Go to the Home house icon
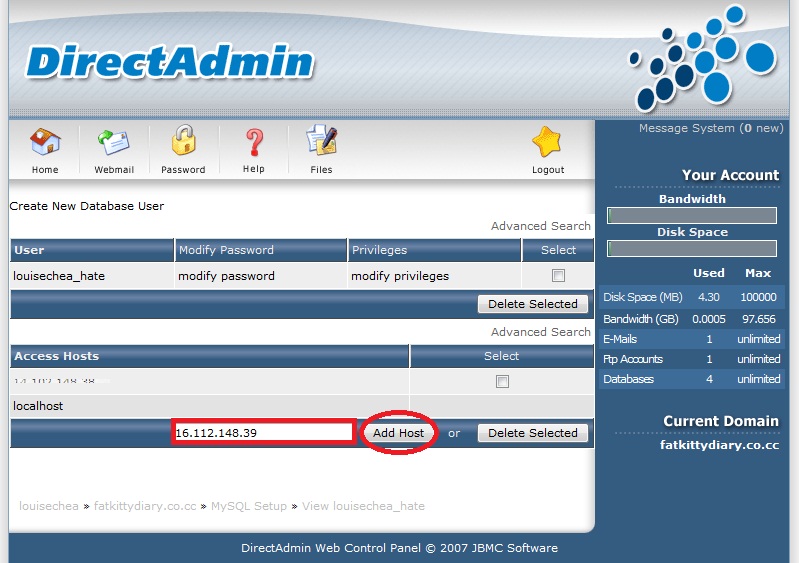The width and height of the screenshot is (799, 563). point(45,141)
